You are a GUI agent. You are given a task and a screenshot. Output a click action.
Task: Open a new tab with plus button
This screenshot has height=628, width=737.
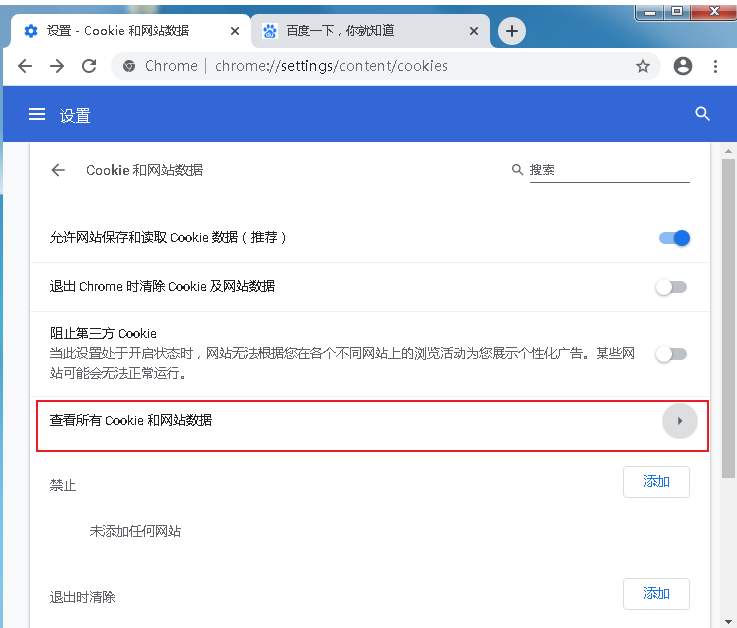pos(512,31)
